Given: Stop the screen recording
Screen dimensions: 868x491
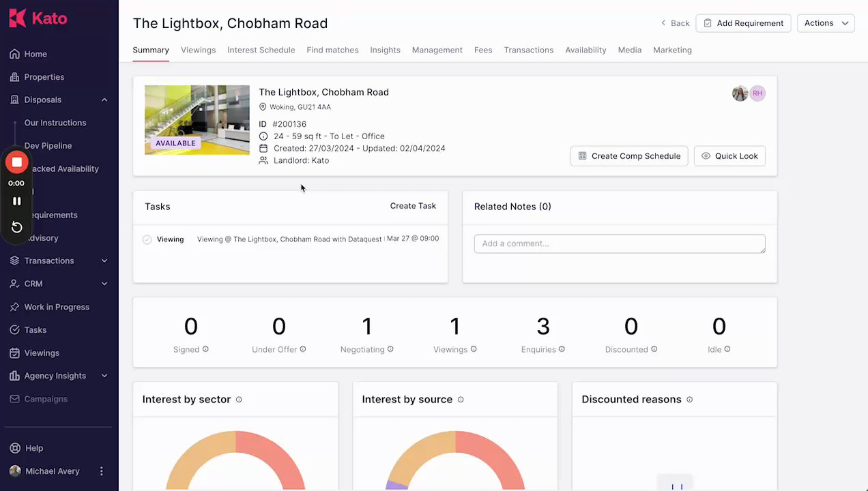Looking at the screenshot, I should [x=17, y=162].
